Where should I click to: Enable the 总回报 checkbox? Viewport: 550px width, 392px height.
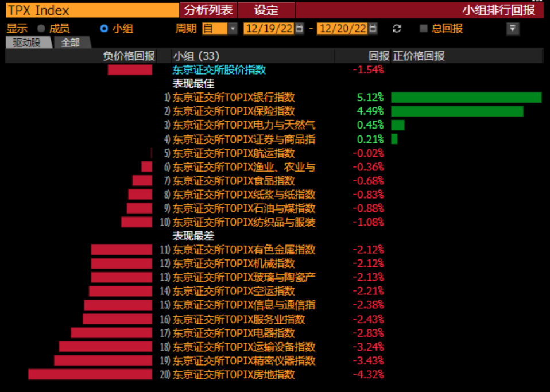click(x=424, y=28)
